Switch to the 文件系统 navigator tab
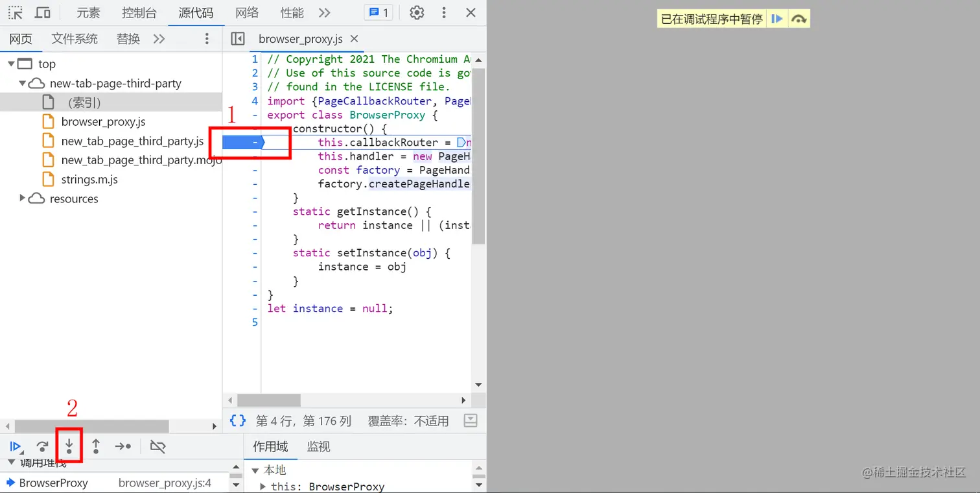 point(75,39)
